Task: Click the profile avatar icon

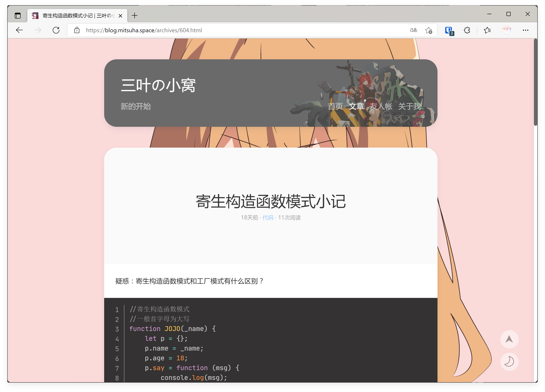Action: pyautogui.click(x=506, y=30)
